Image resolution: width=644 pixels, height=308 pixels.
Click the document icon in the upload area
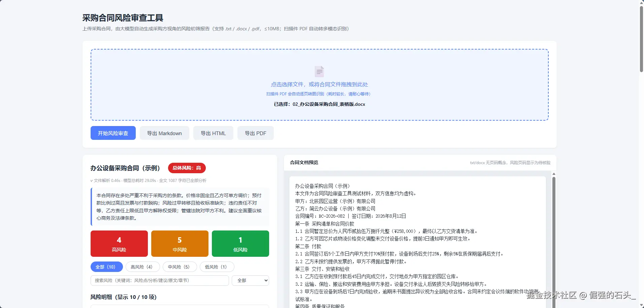point(319,71)
